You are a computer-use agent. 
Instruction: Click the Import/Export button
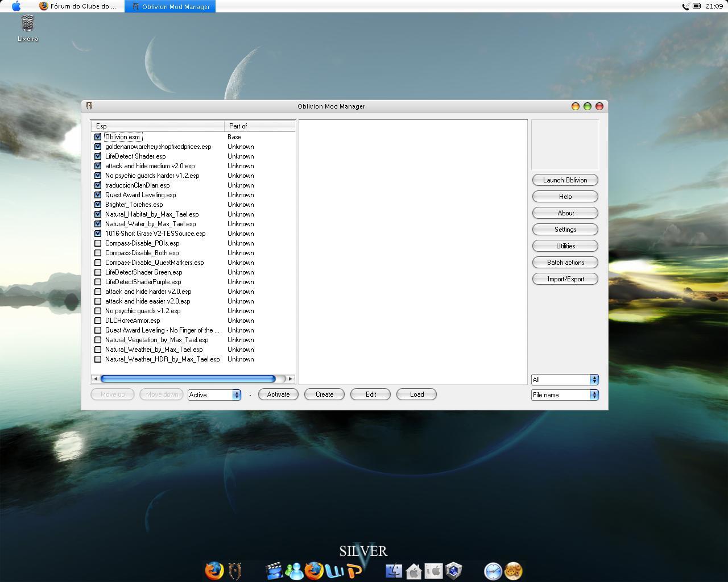point(565,279)
